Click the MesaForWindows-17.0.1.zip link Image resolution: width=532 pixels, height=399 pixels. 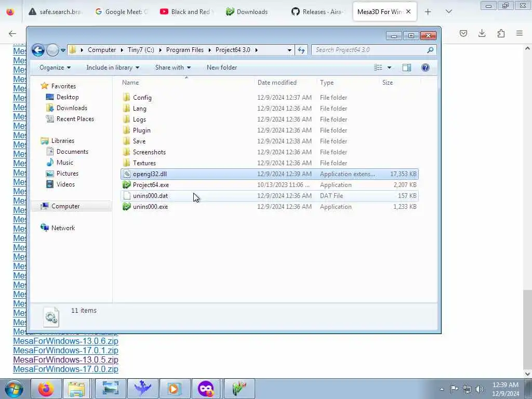click(x=66, y=351)
